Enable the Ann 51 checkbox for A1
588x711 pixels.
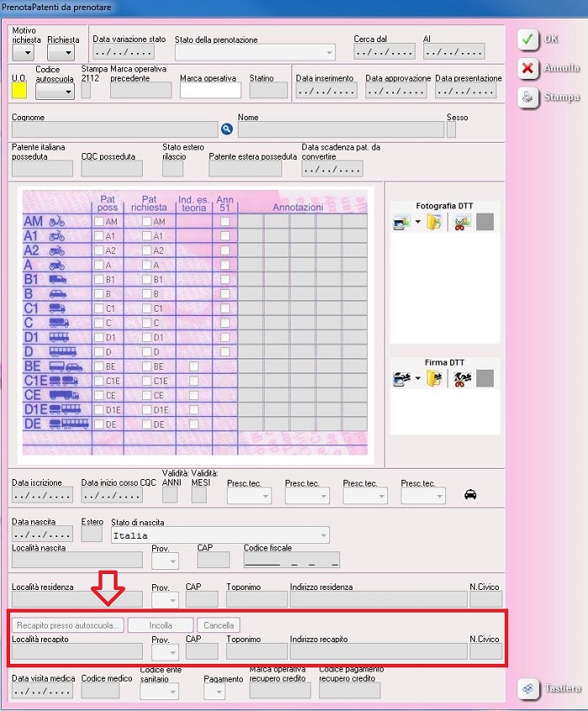(x=224, y=236)
